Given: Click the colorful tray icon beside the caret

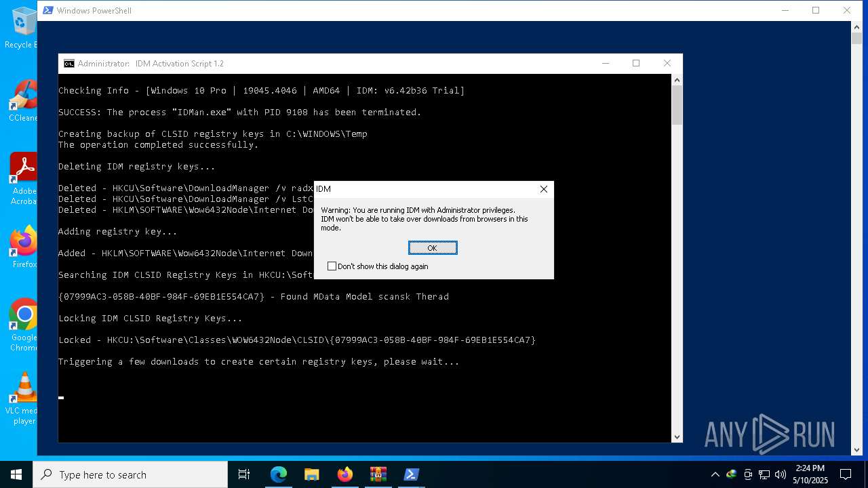Looking at the screenshot, I should click(731, 474).
